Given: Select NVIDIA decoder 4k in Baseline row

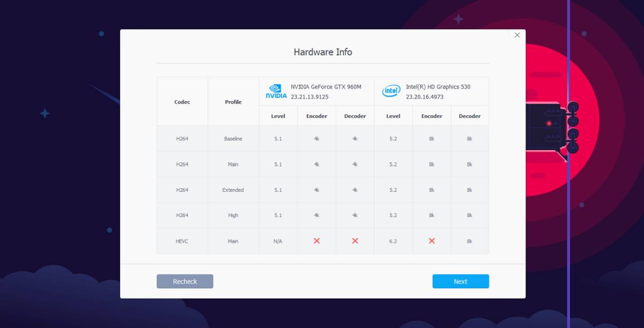Looking at the screenshot, I should click(x=355, y=139).
